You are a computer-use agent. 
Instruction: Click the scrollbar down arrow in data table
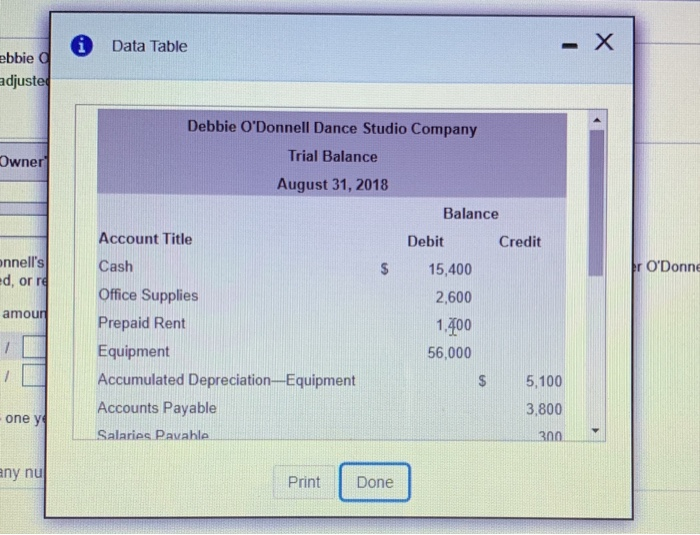[x=595, y=431]
